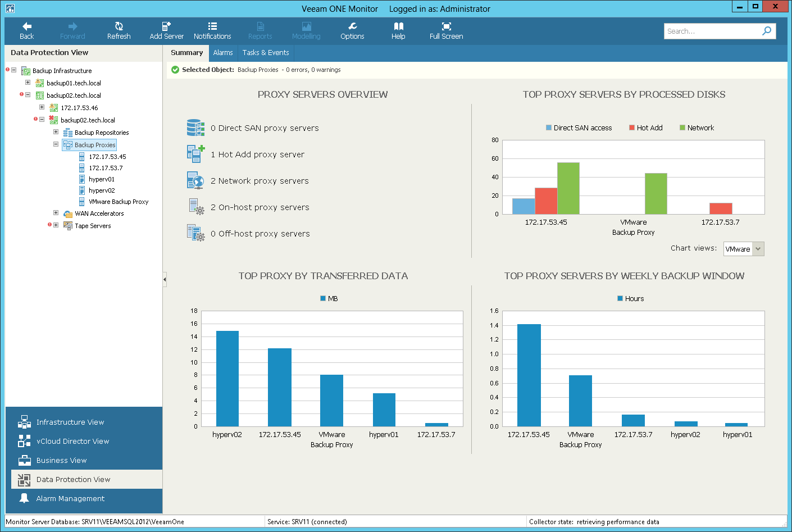Expand backup01.tech.local node
The image size is (792, 532).
pos(28,83)
